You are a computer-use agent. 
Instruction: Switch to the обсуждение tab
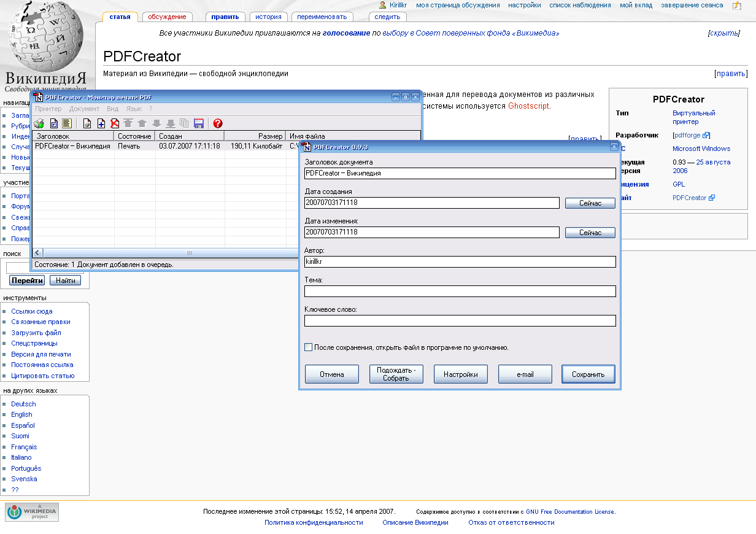click(166, 17)
